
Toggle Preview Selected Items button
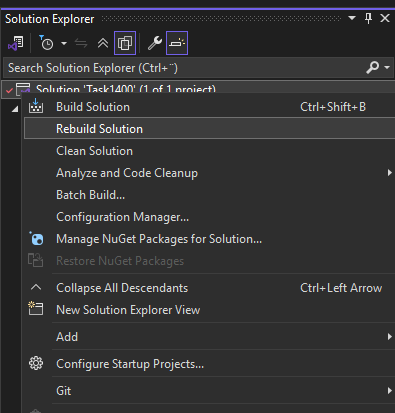177,43
